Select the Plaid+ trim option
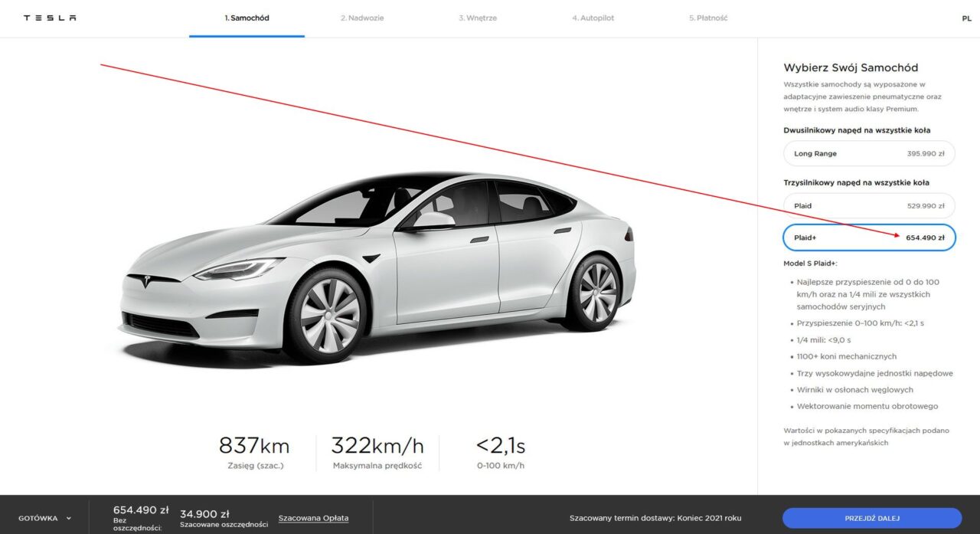Image resolution: width=980 pixels, height=534 pixels. coord(869,238)
